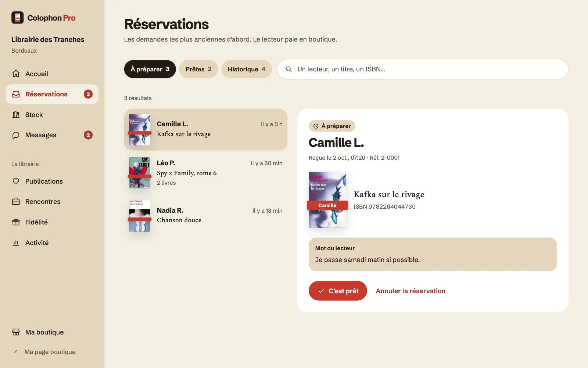Mark the reservation ready with C'est prêt
This screenshot has height=368, width=588.
(x=338, y=291)
